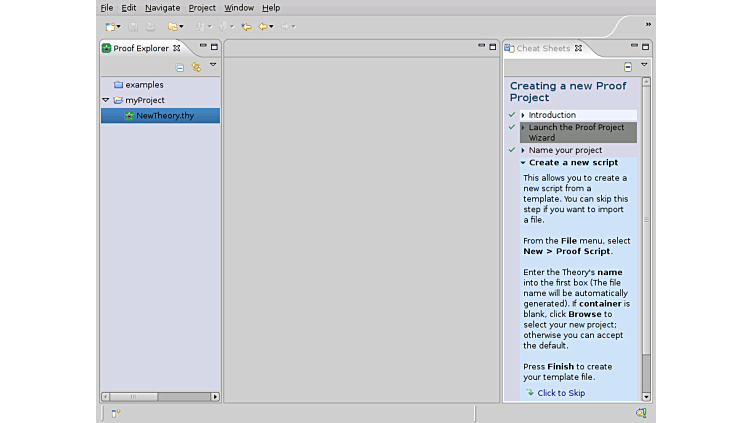Click the open folder toolbar icon
Viewport: 752px width, 423px height.
coord(172,27)
